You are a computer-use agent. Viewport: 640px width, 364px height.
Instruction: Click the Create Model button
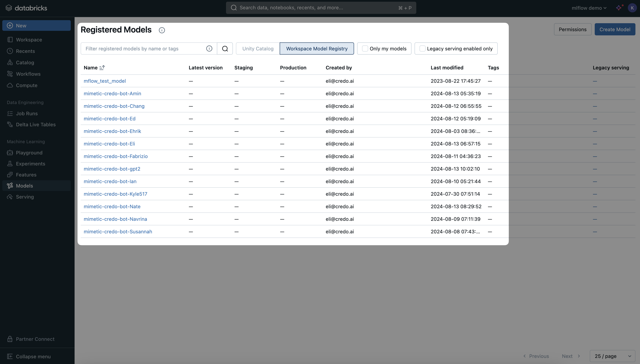tap(615, 29)
